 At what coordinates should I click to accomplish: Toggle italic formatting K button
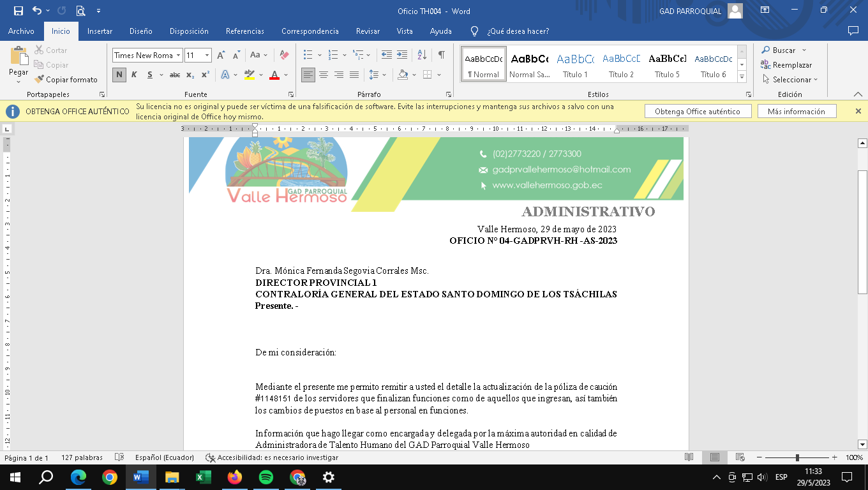(x=134, y=75)
